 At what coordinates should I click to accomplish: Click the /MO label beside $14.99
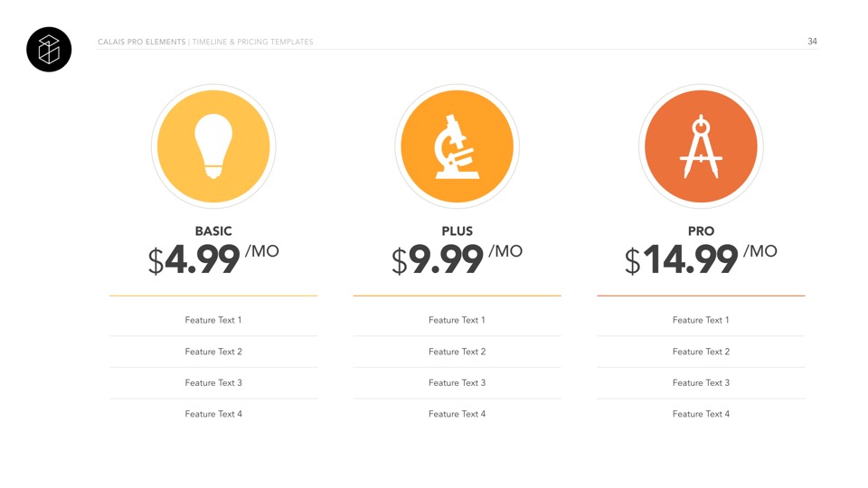pyautogui.click(x=759, y=251)
